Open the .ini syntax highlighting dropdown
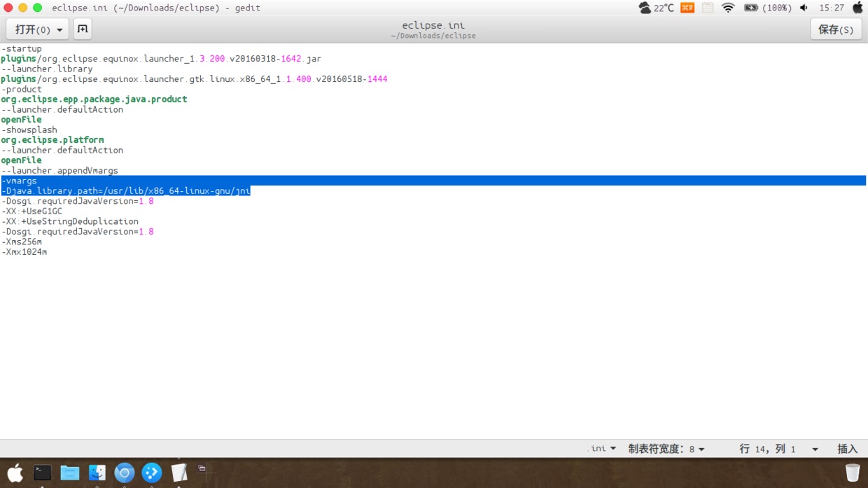The width and height of the screenshot is (868, 488). click(x=603, y=449)
